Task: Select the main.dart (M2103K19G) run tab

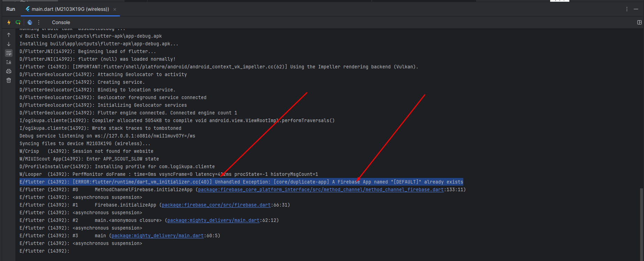Action: coord(70,9)
